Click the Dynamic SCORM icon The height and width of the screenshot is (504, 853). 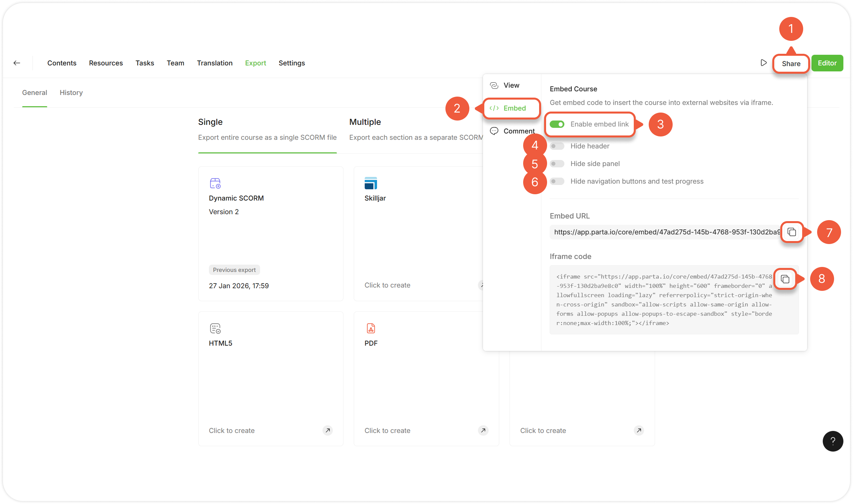215,183
